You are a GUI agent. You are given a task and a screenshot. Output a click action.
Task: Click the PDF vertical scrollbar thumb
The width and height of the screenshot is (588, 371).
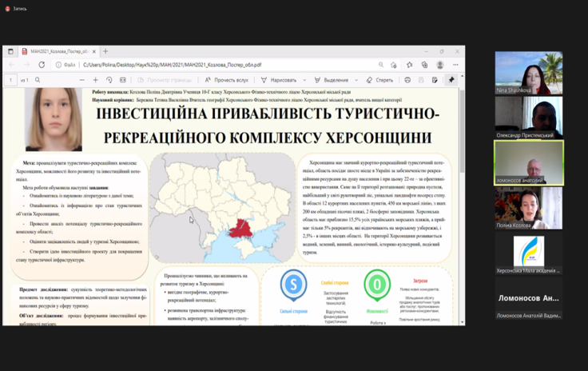point(462,131)
